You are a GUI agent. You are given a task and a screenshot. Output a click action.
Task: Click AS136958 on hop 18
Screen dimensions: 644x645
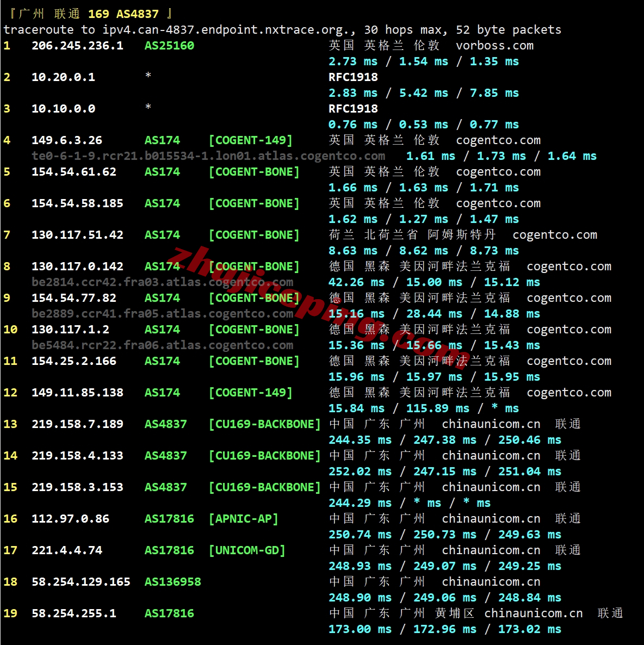(173, 582)
